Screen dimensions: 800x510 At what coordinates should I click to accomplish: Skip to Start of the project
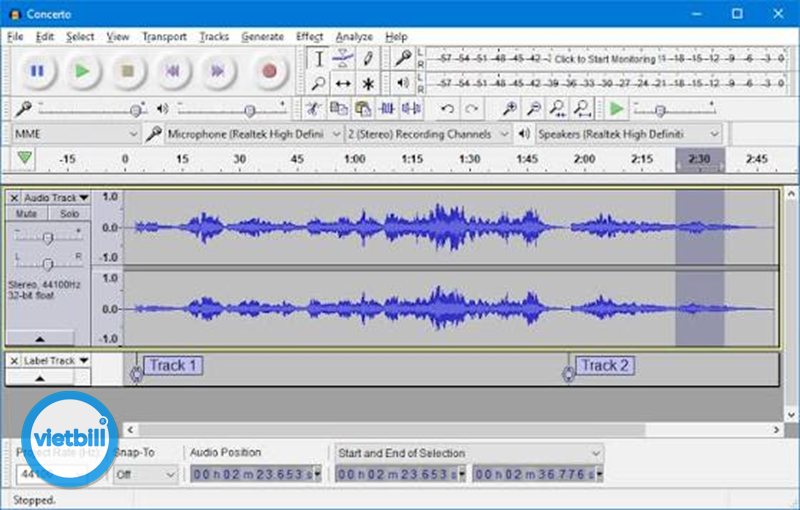coord(173,71)
